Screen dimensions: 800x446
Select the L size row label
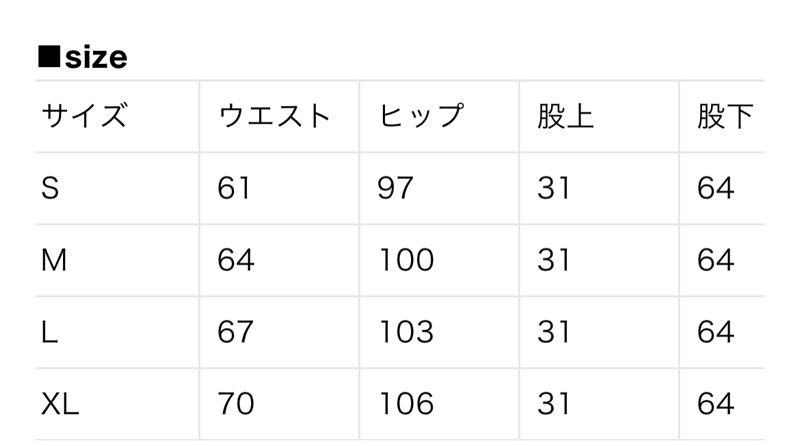pos(49,332)
